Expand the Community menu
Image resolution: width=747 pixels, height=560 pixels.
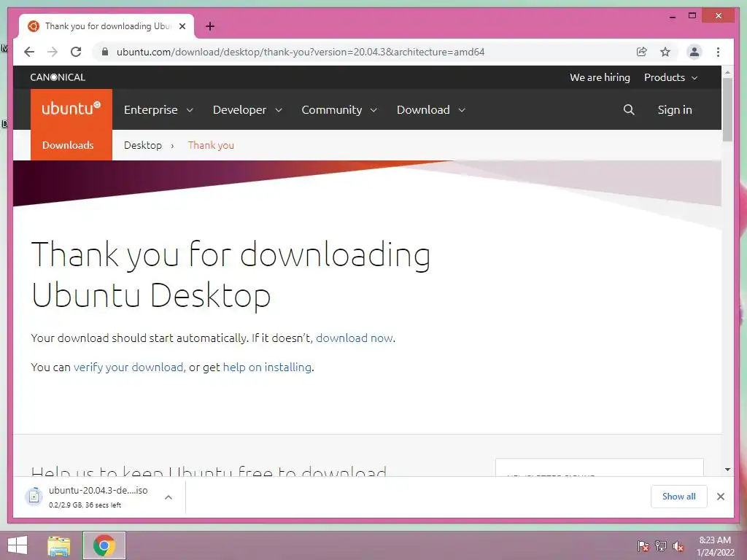click(339, 110)
